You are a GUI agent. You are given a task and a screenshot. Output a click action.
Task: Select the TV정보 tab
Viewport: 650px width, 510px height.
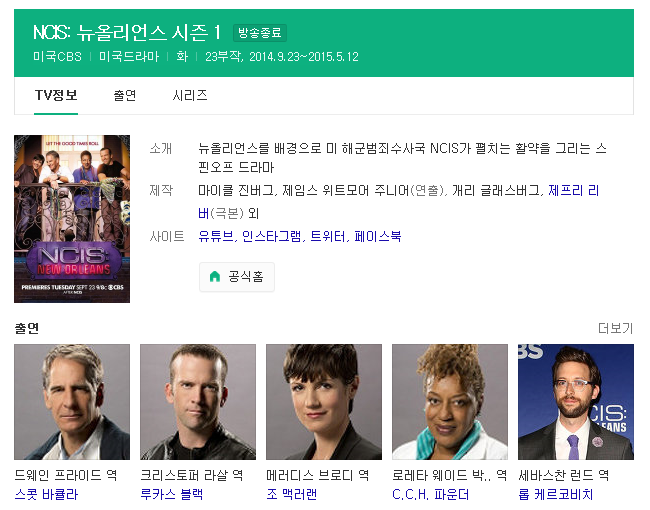pos(56,96)
